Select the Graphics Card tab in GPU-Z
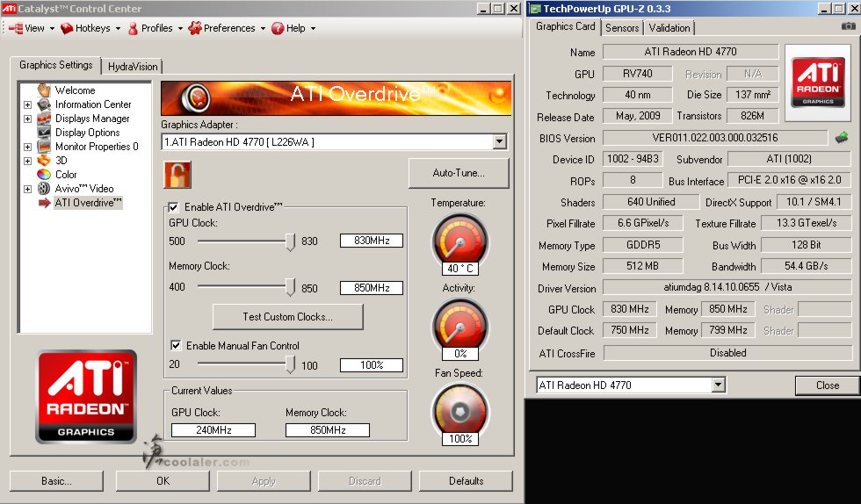 tap(565, 26)
